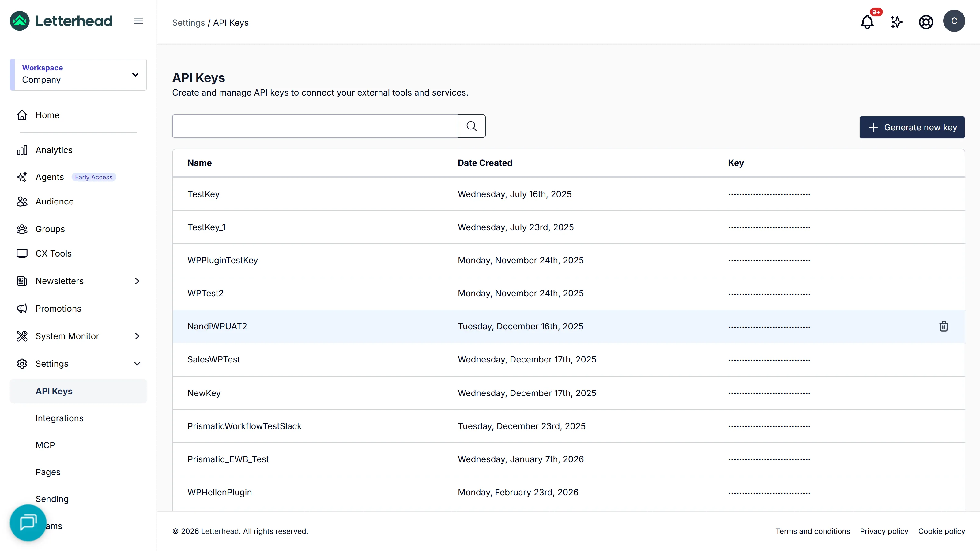Screen dimensions: 980x551
Task: Click Wednesday, January 7th, 2026 date
Action: click(520, 459)
